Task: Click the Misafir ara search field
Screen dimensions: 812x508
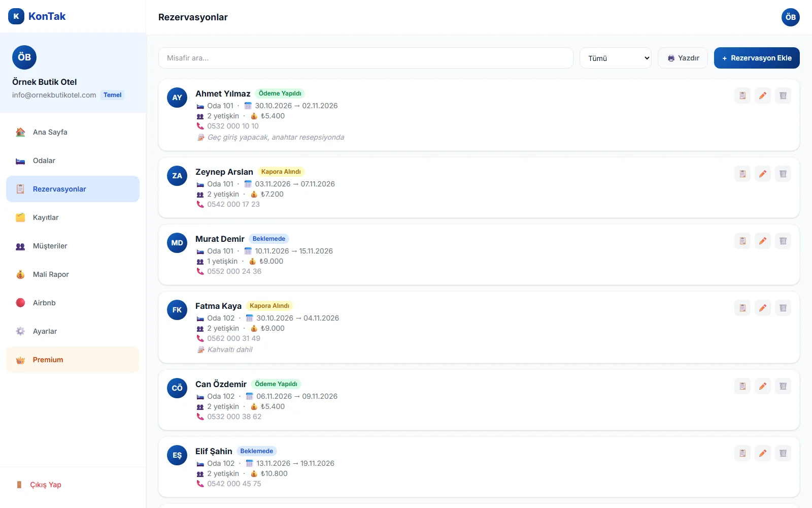Action: (x=366, y=58)
